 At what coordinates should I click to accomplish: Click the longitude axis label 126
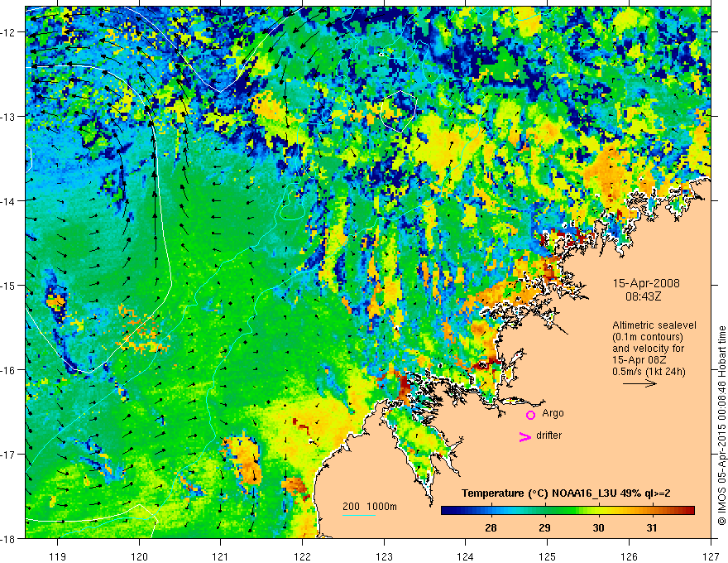[x=629, y=556]
